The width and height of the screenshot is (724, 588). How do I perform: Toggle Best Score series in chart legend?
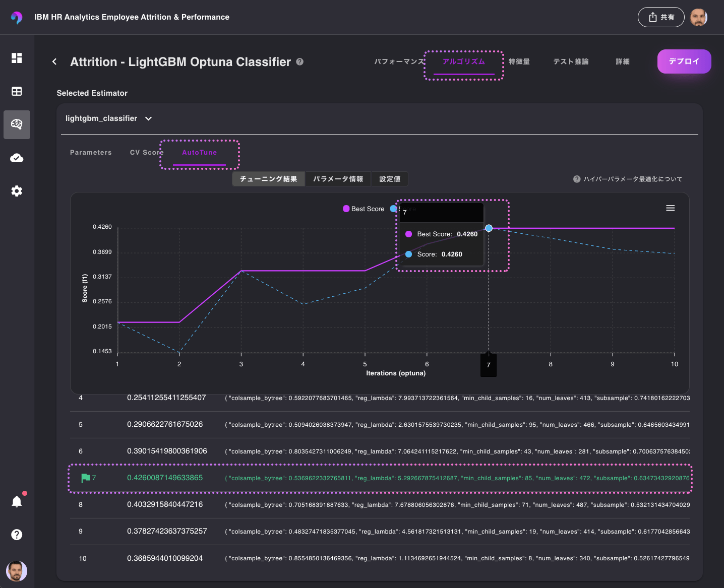(364, 209)
